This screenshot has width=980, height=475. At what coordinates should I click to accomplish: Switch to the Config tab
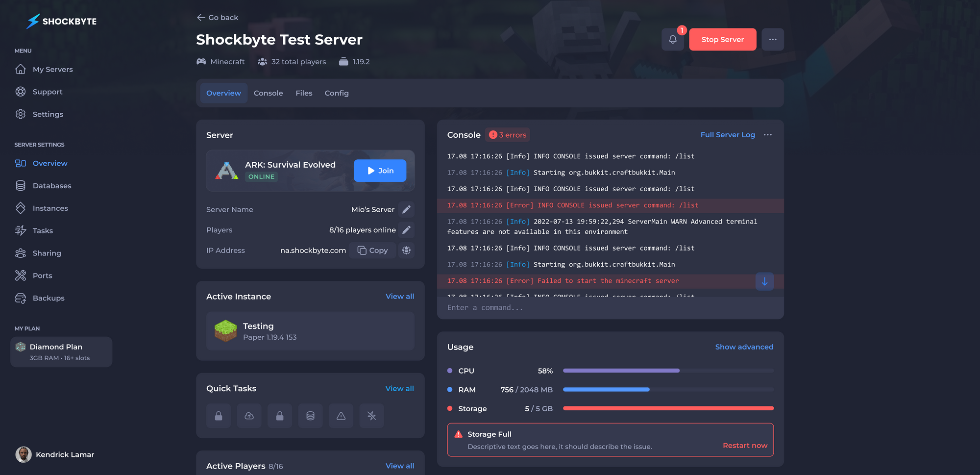coord(337,93)
